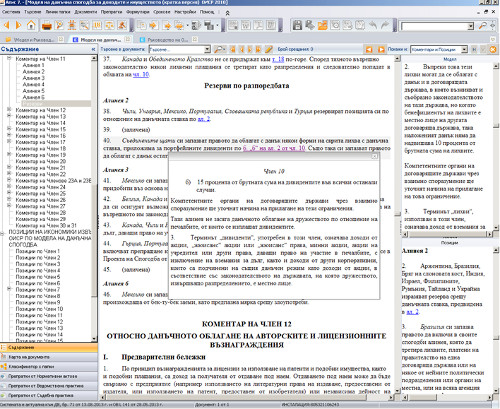Follow the ал. 2 link in paragraph 38

click(x=204, y=119)
